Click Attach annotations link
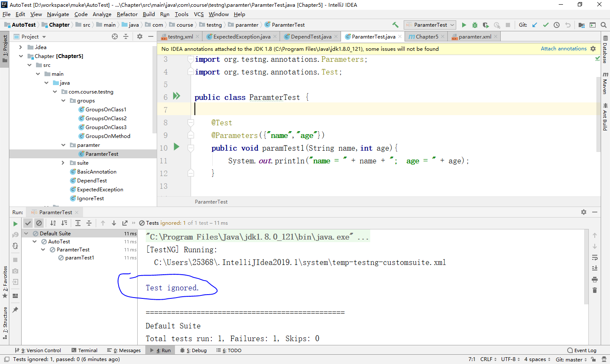This screenshot has width=610, height=364. (x=564, y=49)
